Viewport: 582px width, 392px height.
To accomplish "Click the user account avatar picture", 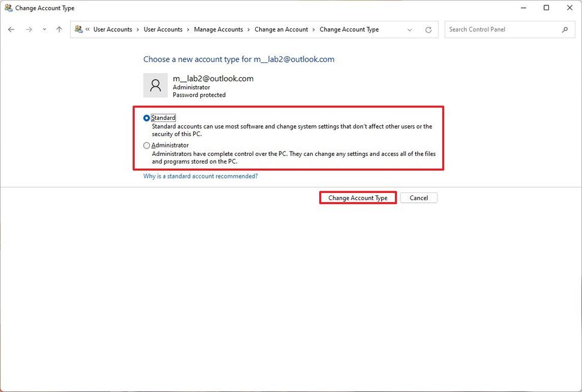I will tap(155, 85).
